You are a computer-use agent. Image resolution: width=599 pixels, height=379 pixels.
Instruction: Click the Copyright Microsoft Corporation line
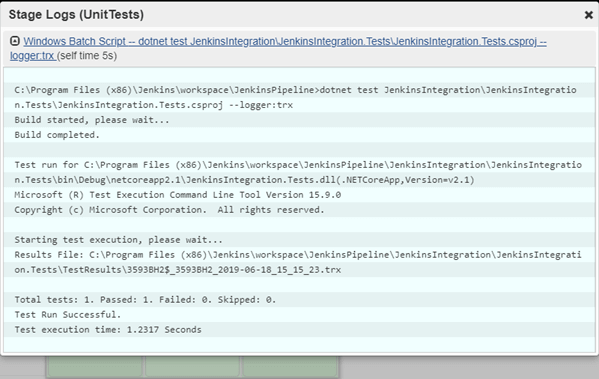click(x=169, y=210)
